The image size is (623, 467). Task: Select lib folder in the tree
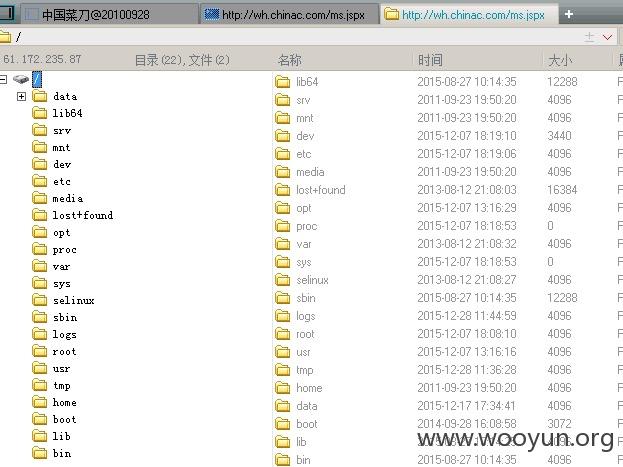(62, 436)
